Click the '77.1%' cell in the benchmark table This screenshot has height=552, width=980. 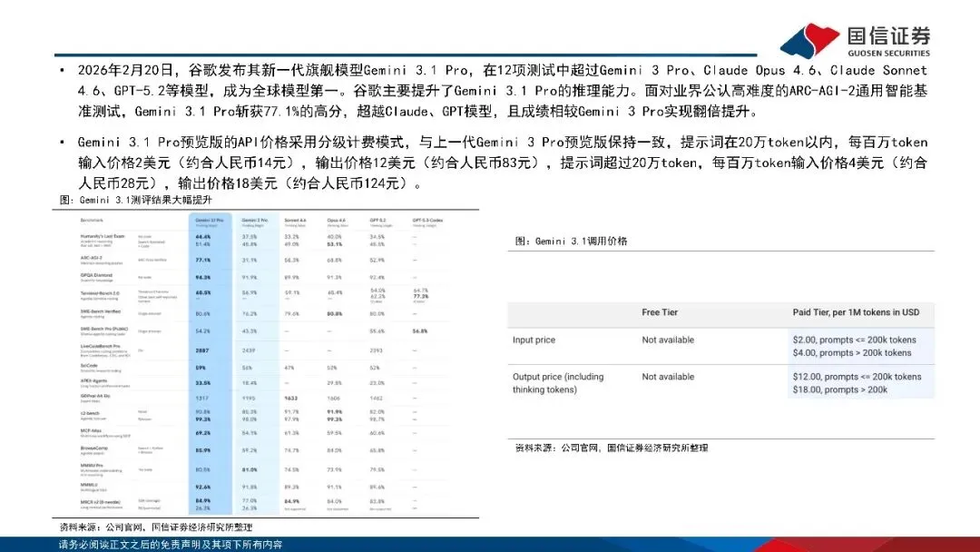[203, 260]
